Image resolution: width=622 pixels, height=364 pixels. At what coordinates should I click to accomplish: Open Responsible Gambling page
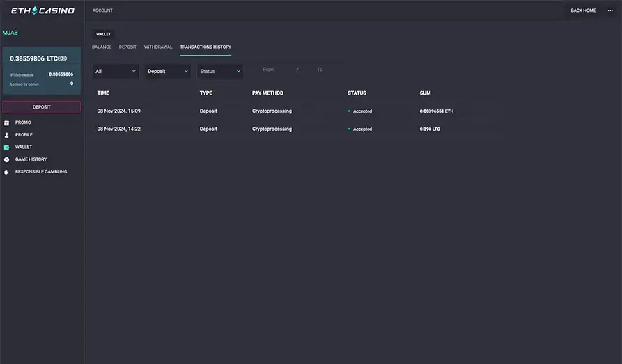click(41, 172)
